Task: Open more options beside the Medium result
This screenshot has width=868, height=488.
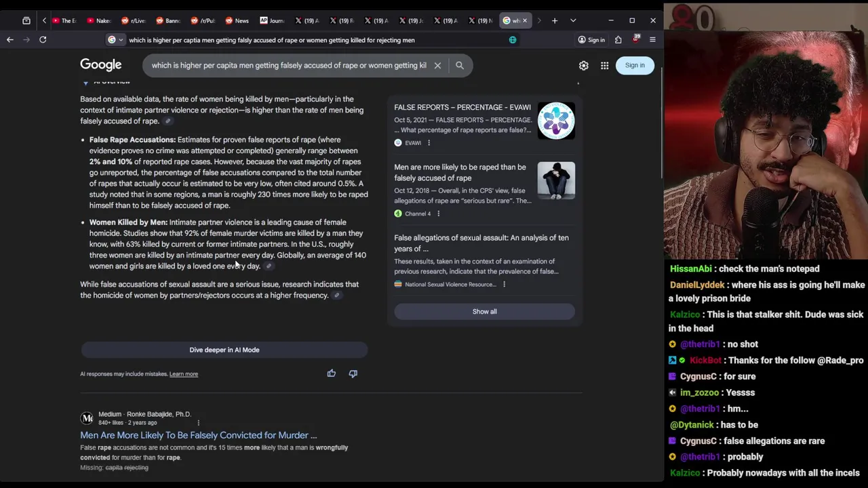Action: pos(198,423)
